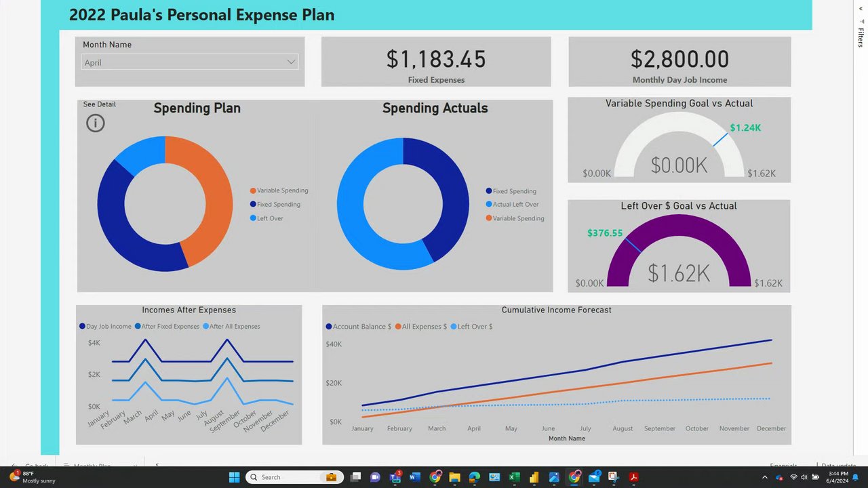868x488 pixels.
Task: Open File Explorer from taskbar
Action: point(454,477)
